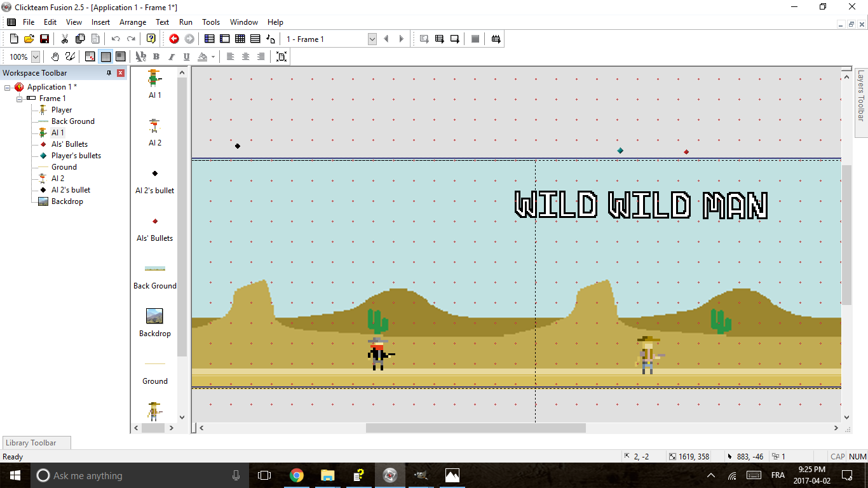Open the Data elements icon

tap(271, 39)
